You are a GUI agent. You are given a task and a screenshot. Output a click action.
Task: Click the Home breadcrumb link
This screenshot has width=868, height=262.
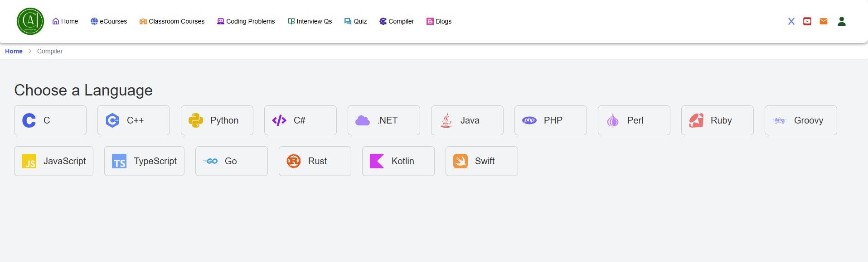14,51
